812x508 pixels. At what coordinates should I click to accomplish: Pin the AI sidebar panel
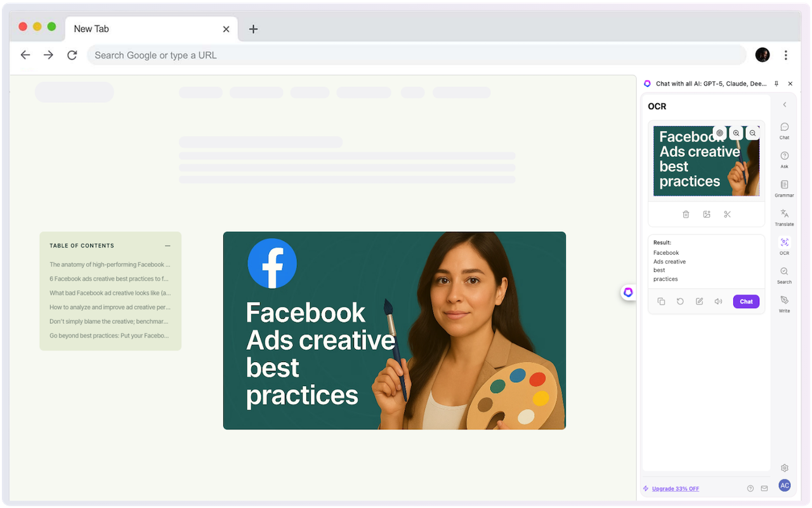click(x=776, y=84)
